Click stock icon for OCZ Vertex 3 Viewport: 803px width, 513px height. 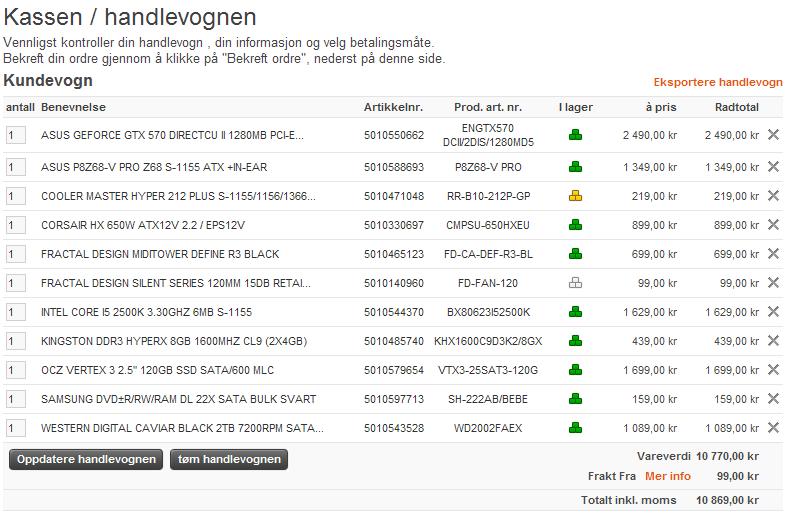coord(576,370)
